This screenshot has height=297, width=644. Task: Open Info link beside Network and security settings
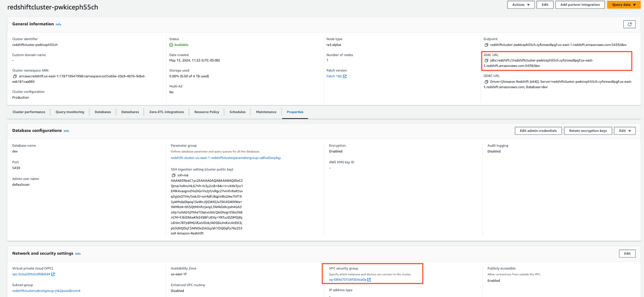click(78, 254)
